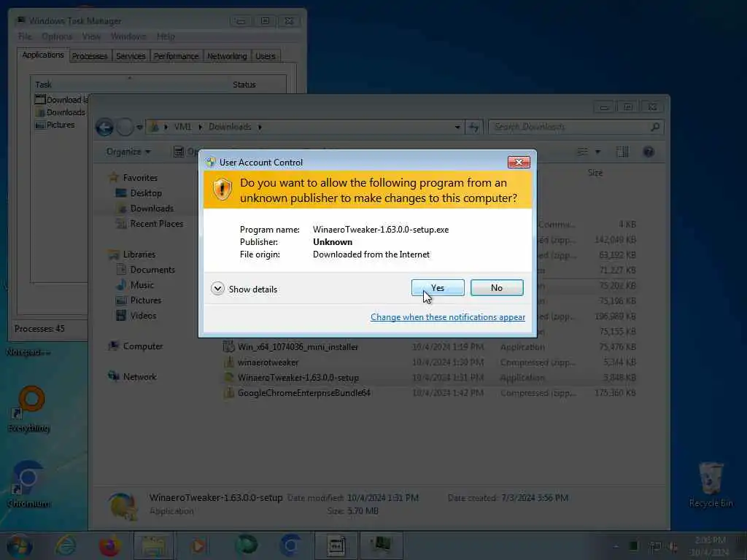This screenshot has height=560, width=747.
Task: Open Windows Explorer taskbar button
Action: tap(153, 545)
